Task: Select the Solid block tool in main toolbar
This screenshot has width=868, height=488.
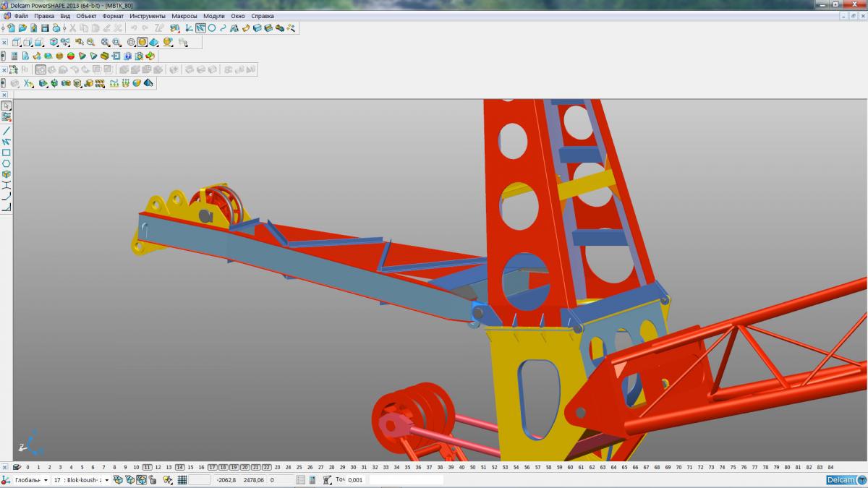Action: 258,27
